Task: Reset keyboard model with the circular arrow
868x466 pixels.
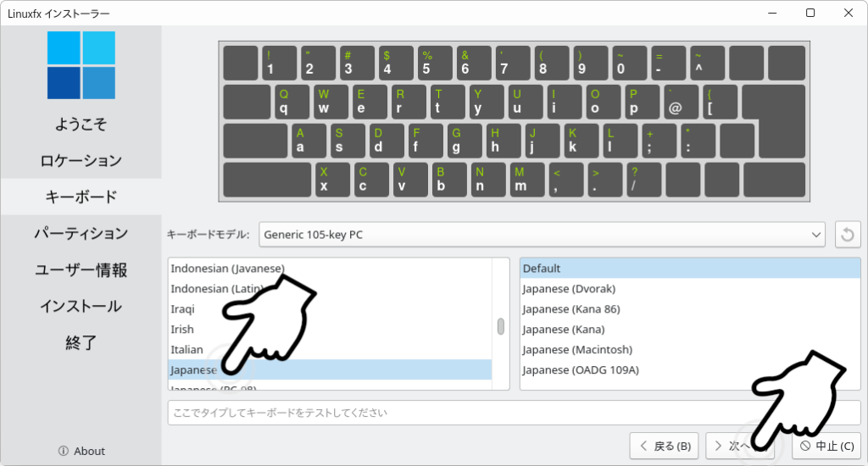Action: tap(848, 235)
